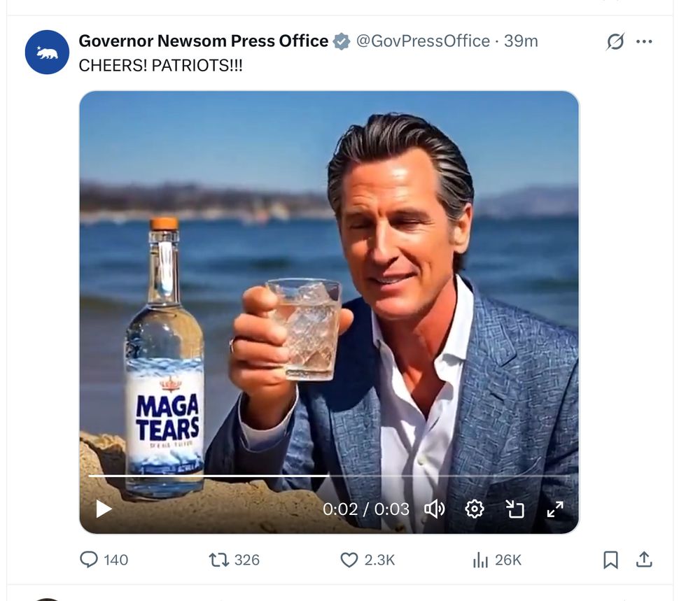Share the post via share icon
Screen dimensions: 700x601
pyautogui.click(x=644, y=560)
